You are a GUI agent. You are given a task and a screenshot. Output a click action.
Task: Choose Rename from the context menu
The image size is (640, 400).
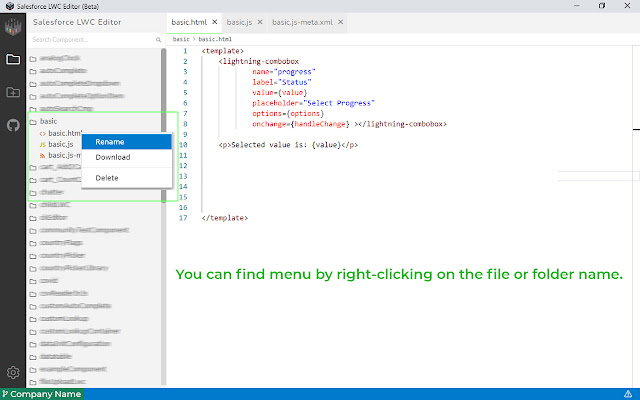[112, 142]
